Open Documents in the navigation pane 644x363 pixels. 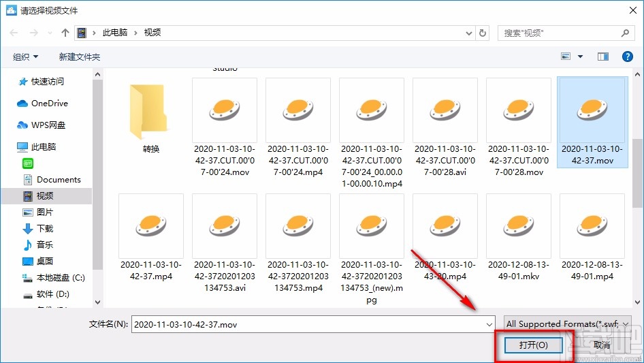pyautogui.click(x=52, y=180)
